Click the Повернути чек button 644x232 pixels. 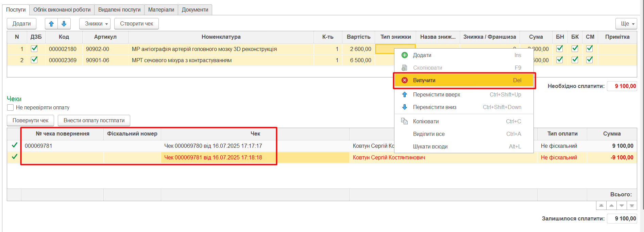(x=31, y=121)
